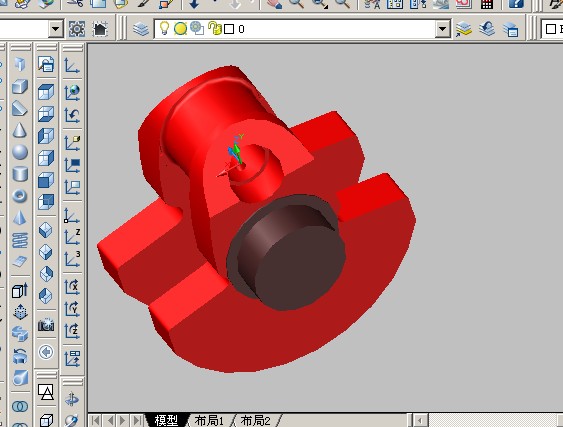
Task: Toggle layer 0 on/off lightbulb
Action: tap(164, 28)
